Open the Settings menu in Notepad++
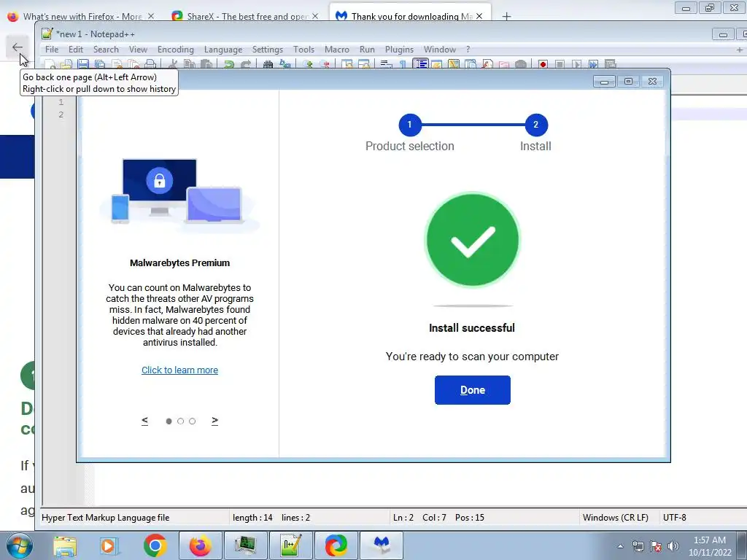This screenshot has height=560, width=747. tap(267, 50)
